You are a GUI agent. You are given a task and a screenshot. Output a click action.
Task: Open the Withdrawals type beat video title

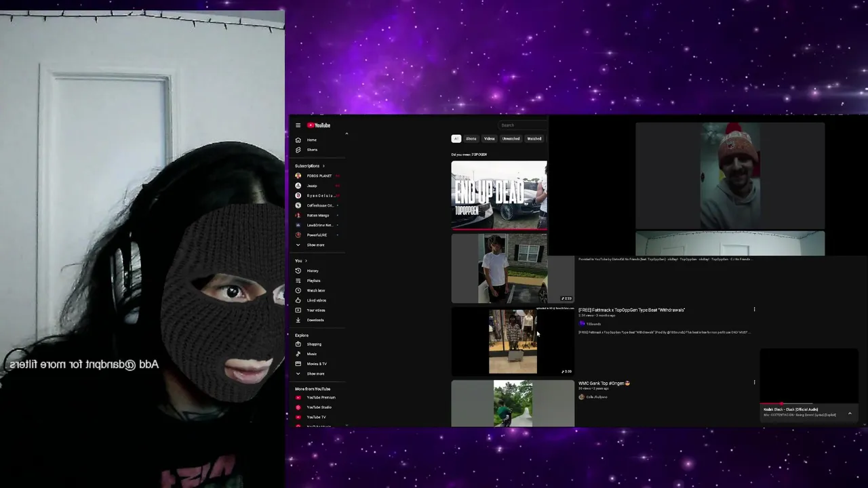[631, 310]
